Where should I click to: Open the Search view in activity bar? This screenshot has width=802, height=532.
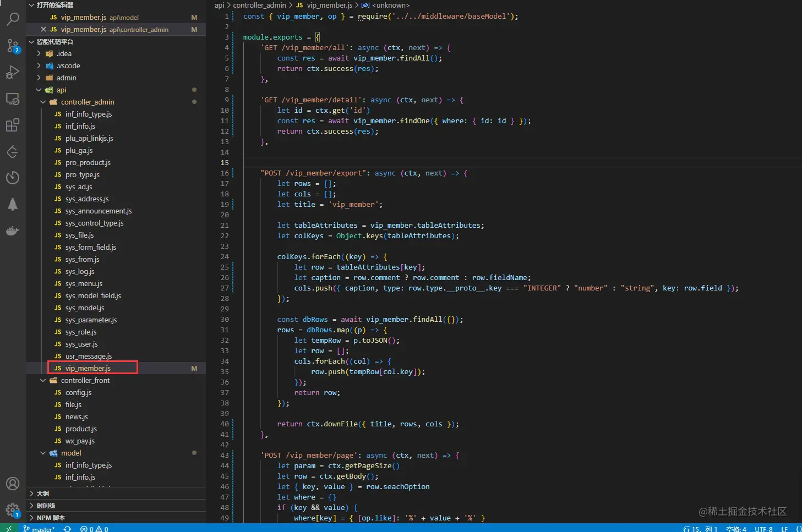pos(12,19)
